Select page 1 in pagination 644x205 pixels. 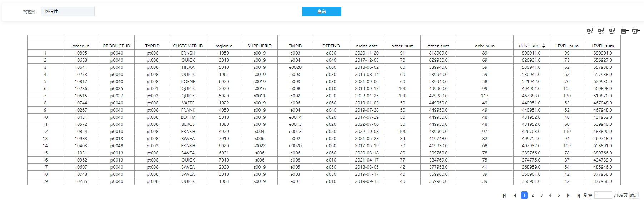pos(524,195)
